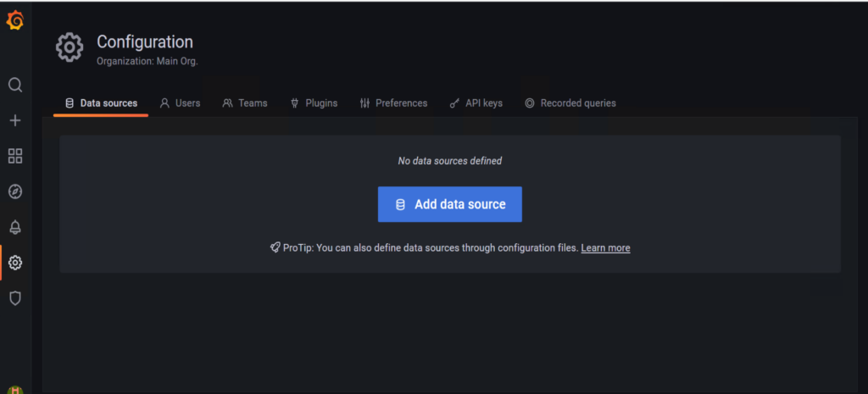Select the Preferences tab

[x=393, y=103]
